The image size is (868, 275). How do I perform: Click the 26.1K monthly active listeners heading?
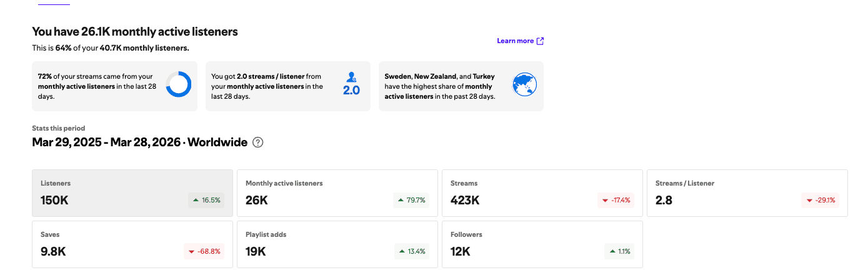[135, 31]
